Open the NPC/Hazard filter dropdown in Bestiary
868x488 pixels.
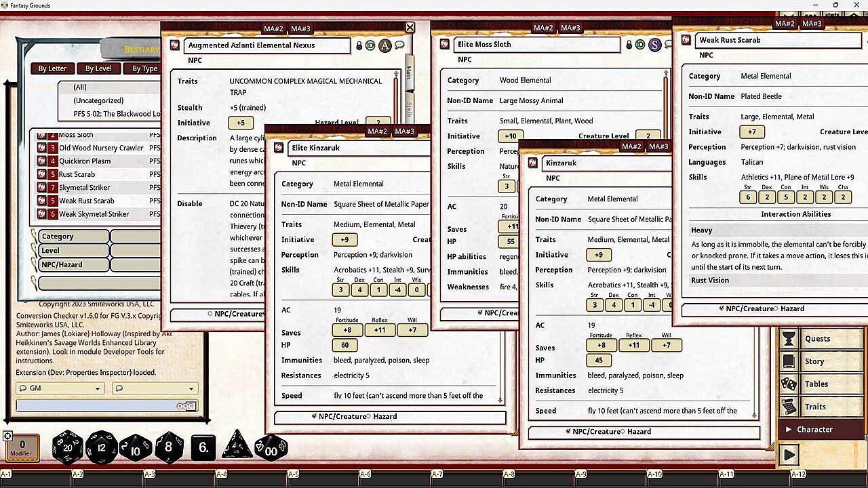(x=136, y=264)
